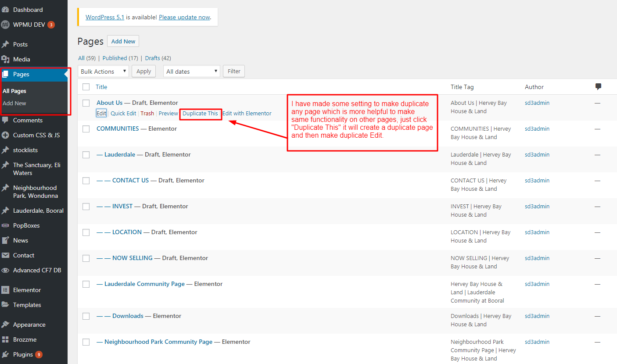The width and height of the screenshot is (617, 364).
Task: Sort by the Title column header
Action: 101,87
